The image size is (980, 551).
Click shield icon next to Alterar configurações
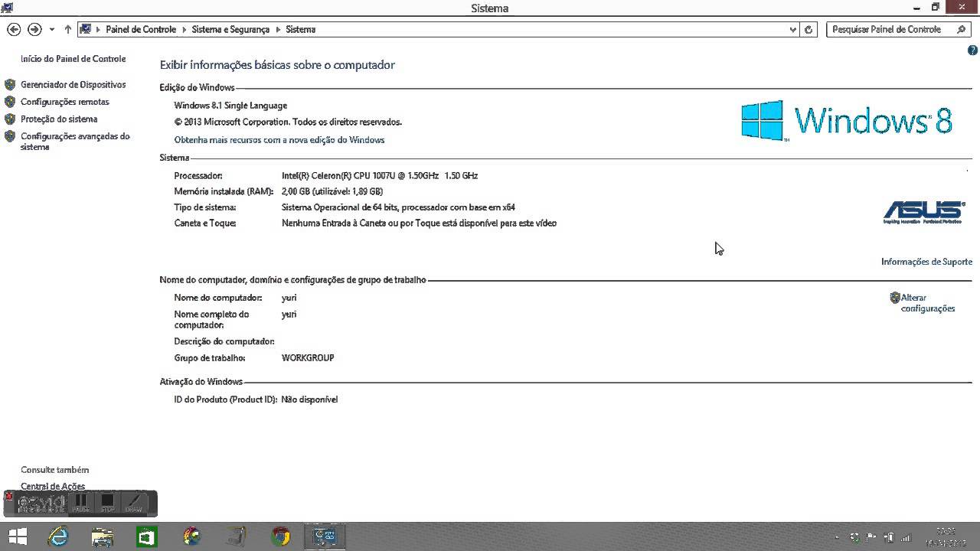pyautogui.click(x=895, y=298)
